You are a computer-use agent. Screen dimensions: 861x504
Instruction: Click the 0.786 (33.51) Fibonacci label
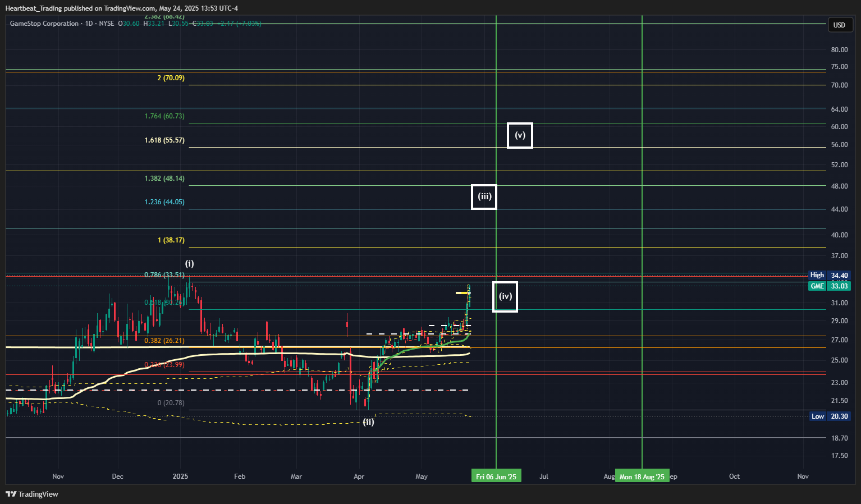164,275
